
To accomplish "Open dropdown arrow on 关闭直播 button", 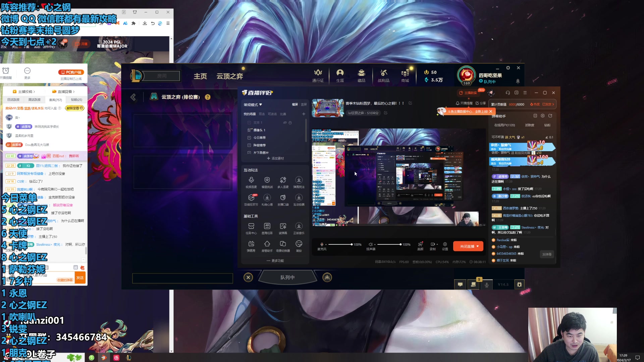I will click(478, 246).
